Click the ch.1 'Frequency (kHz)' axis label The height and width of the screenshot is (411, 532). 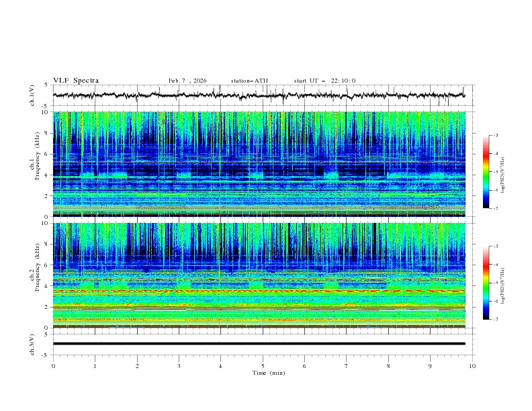click(38, 156)
